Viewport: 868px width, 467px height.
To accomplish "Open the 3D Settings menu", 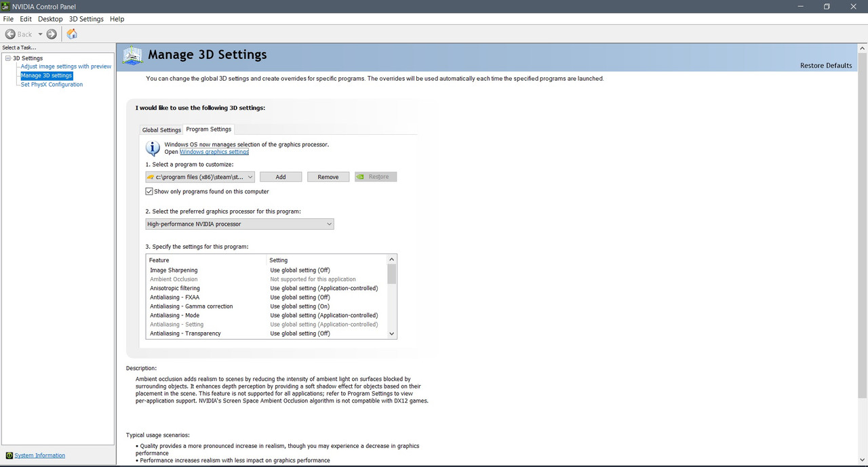I will pos(86,19).
